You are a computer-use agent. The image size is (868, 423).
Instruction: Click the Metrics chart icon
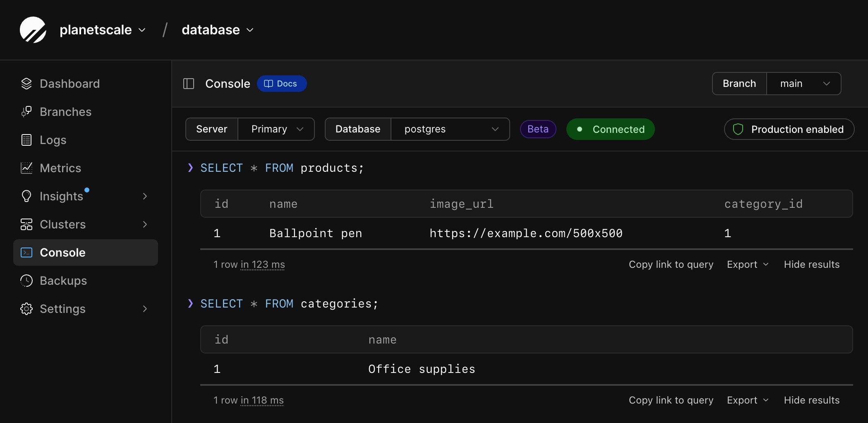click(26, 168)
